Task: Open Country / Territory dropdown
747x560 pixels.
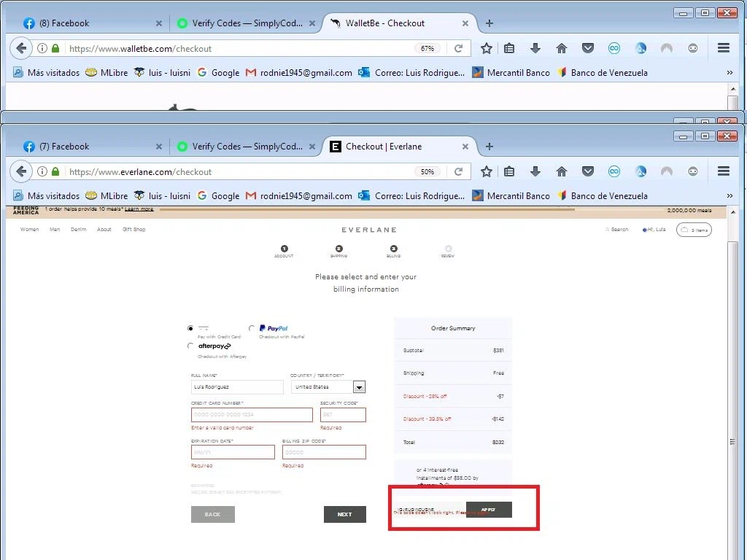Action: (328, 386)
